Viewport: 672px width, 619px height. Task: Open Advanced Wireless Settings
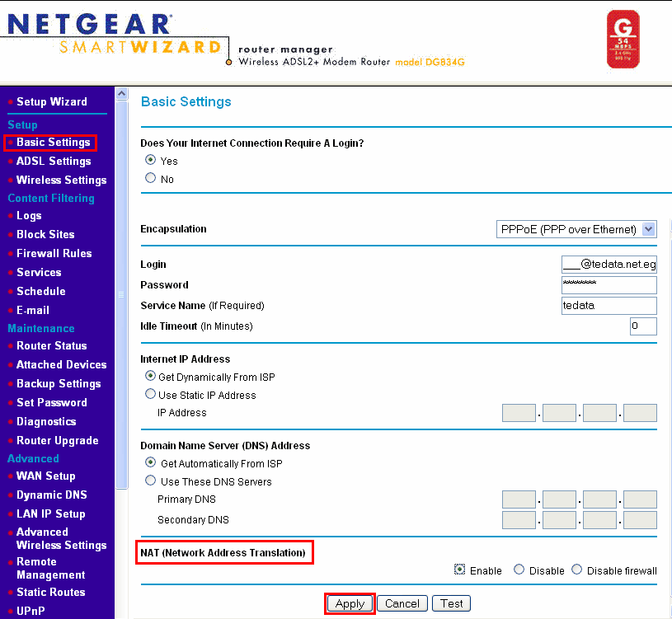[61, 538]
